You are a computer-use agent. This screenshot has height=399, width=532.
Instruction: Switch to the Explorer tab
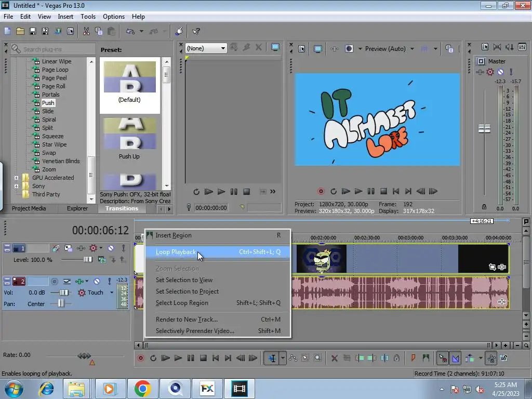point(77,208)
